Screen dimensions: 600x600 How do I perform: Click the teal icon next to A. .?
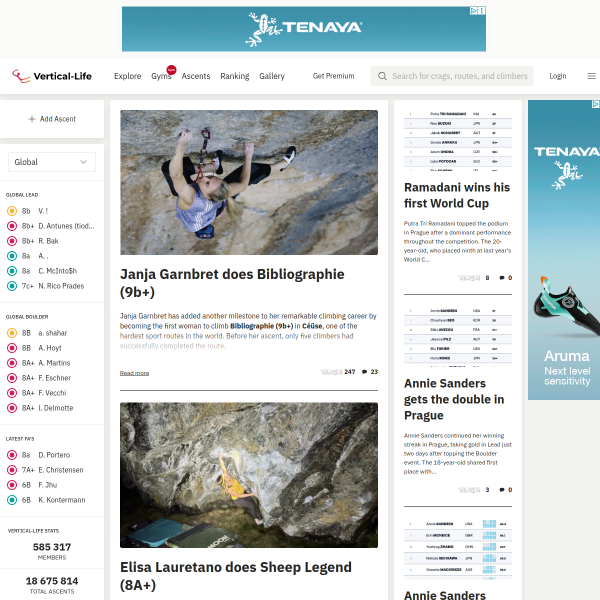pos(12,256)
